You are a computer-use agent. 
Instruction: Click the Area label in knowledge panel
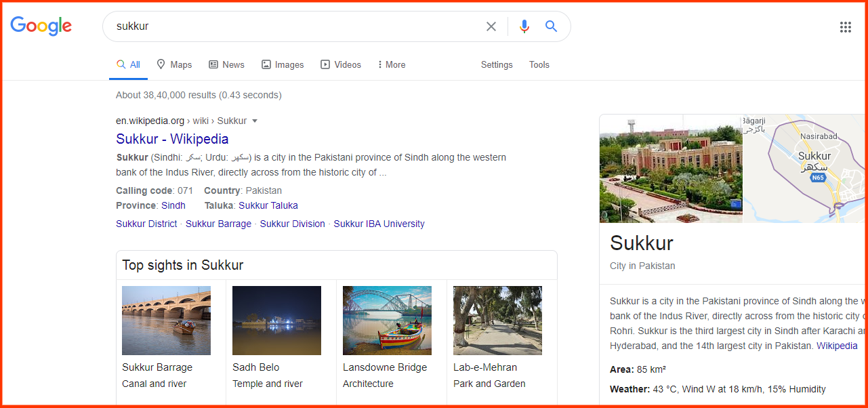pyautogui.click(x=622, y=369)
